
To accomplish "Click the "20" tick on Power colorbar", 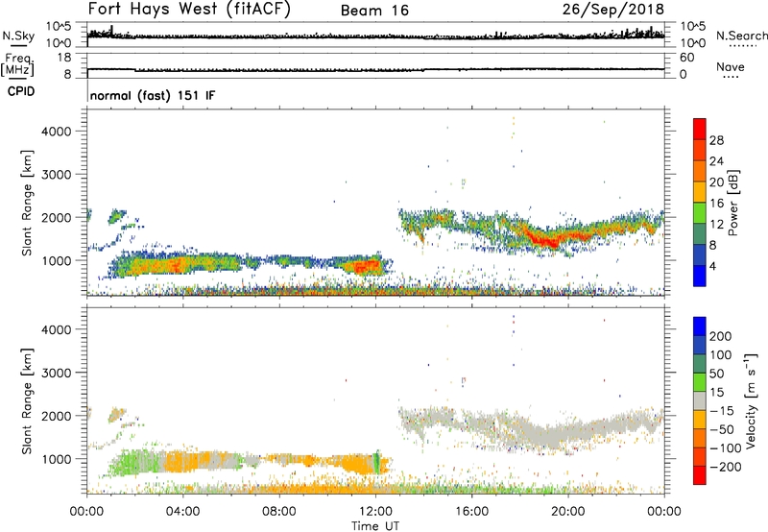I will point(716,182).
